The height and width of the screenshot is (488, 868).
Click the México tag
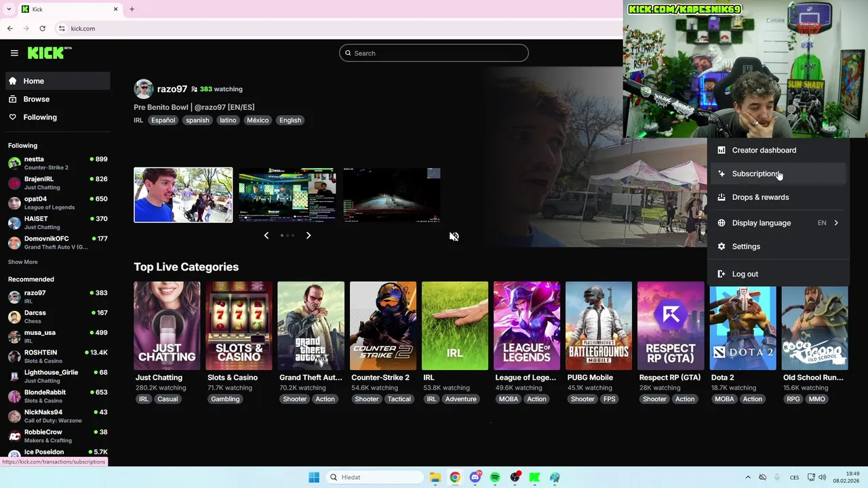[x=258, y=120]
